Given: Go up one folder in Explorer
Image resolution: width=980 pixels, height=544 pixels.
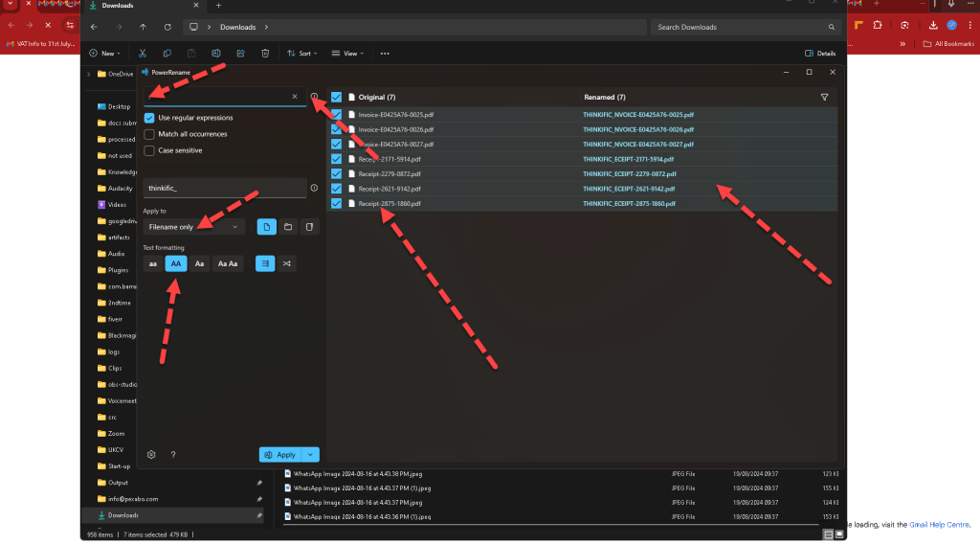Looking at the screenshot, I should pos(144,27).
